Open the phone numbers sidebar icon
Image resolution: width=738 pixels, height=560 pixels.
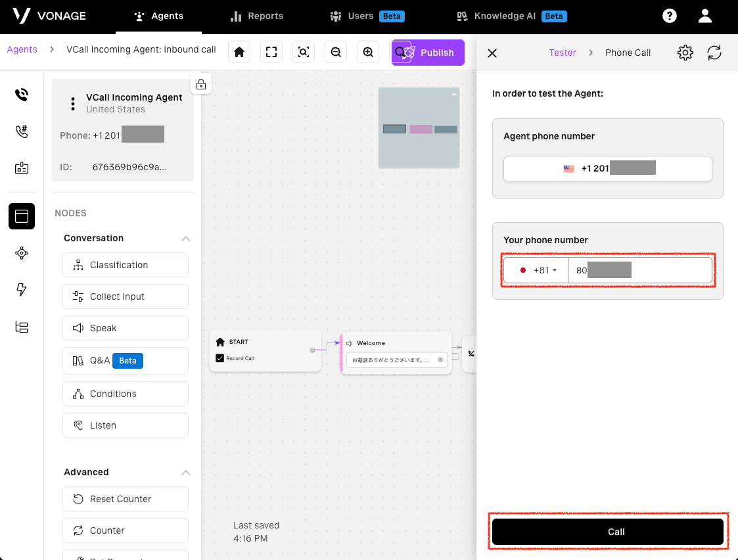point(22,131)
